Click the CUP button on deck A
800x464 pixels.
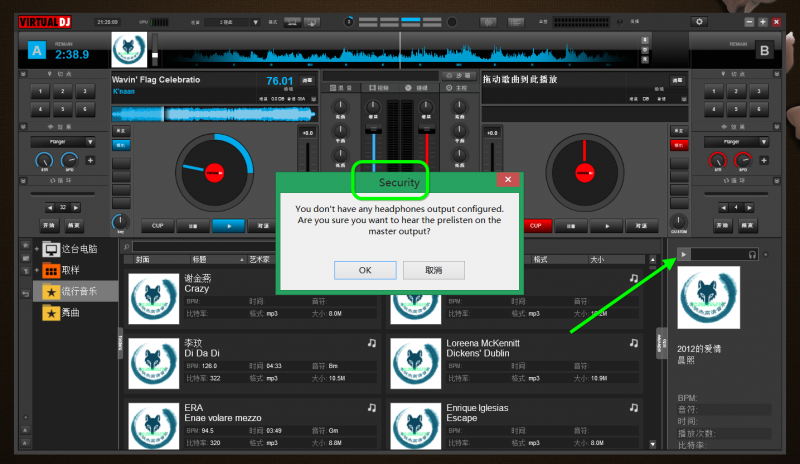(157, 226)
